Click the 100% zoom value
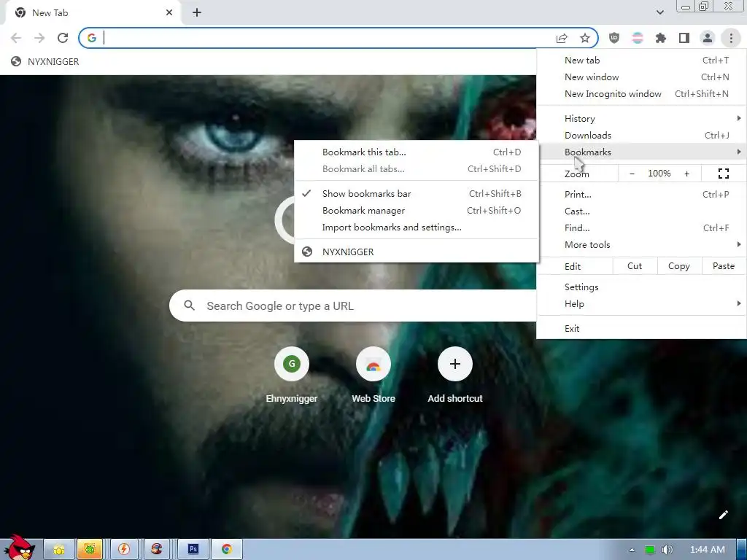The height and width of the screenshot is (560, 747). click(659, 174)
